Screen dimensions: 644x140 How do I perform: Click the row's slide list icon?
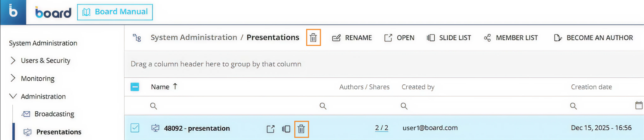(286, 129)
